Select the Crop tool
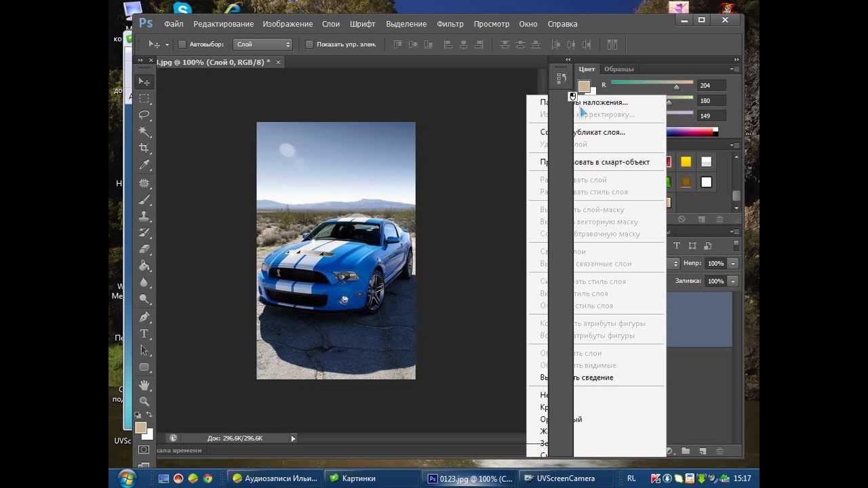Viewport: 868px width, 488px height. click(x=144, y=148)
